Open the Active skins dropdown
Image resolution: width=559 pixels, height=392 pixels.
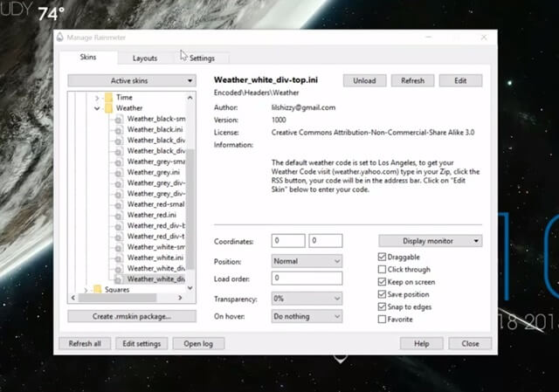click(132, 80)
